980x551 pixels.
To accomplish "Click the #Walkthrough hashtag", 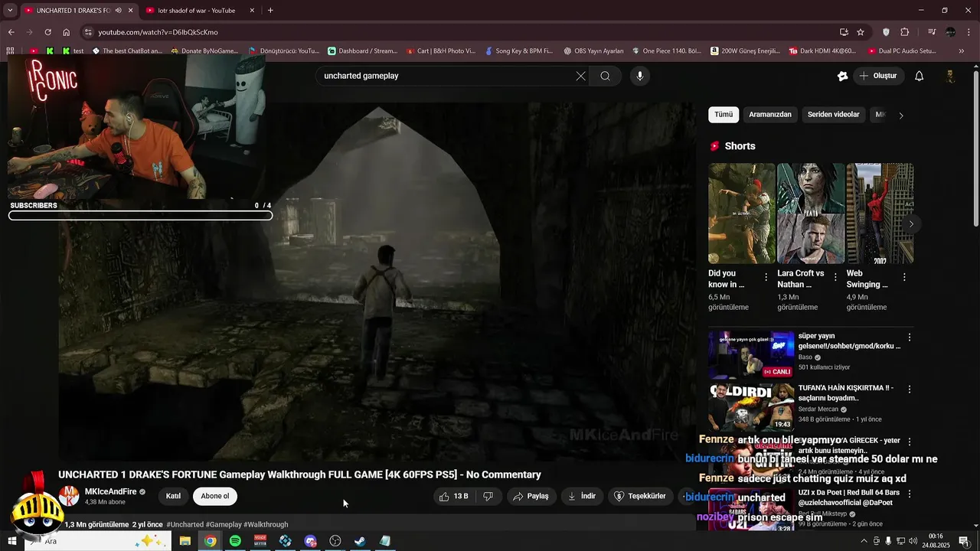I will [266, 525].
